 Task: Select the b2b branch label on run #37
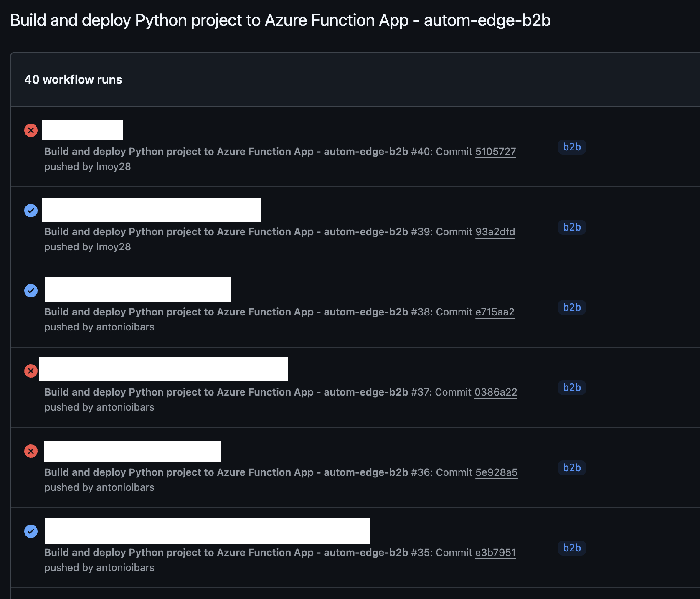click(572, 388)
